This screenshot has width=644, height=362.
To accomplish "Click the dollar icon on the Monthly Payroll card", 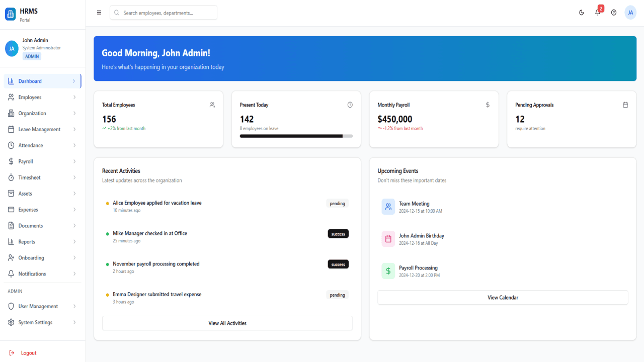I will [488, 105].
